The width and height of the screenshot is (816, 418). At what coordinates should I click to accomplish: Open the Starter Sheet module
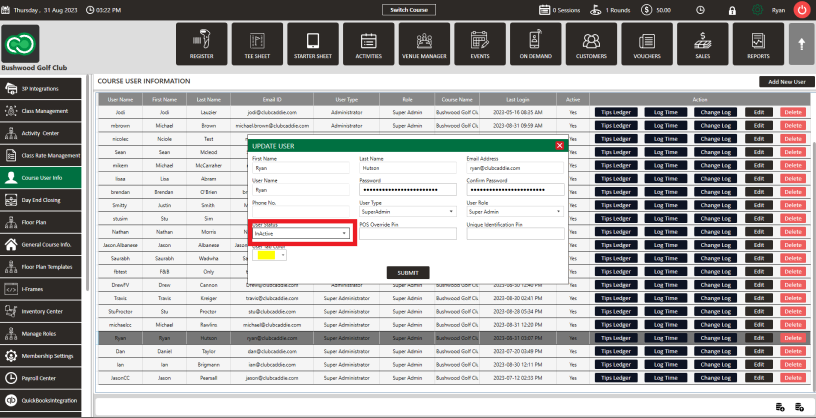[313, 44]
